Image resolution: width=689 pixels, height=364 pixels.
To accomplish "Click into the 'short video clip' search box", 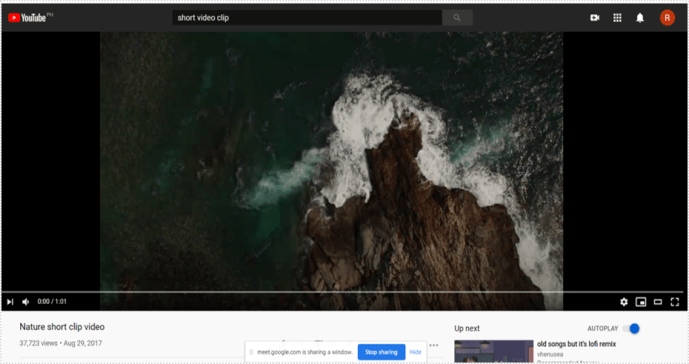I will 307,18.
